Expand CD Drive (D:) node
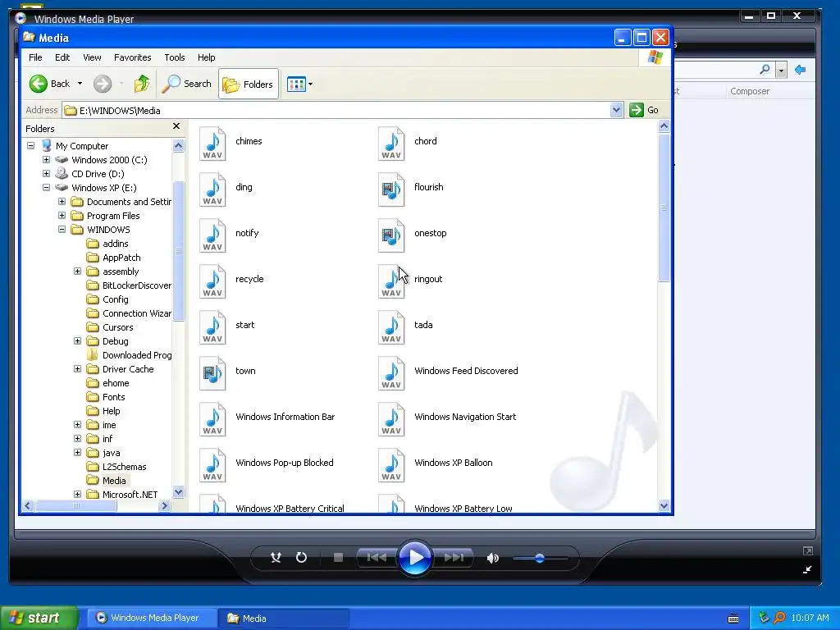This screenshot has height=630, width=840. (x=46, y=174)
